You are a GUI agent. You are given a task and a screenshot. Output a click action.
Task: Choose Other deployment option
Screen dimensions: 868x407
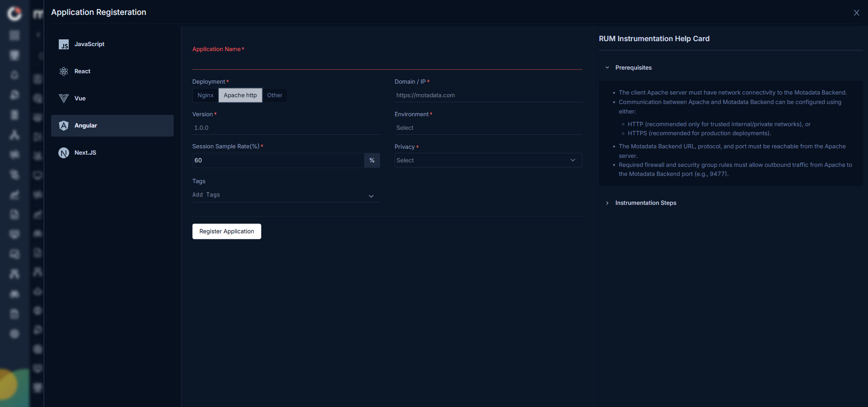click(274, 95)
